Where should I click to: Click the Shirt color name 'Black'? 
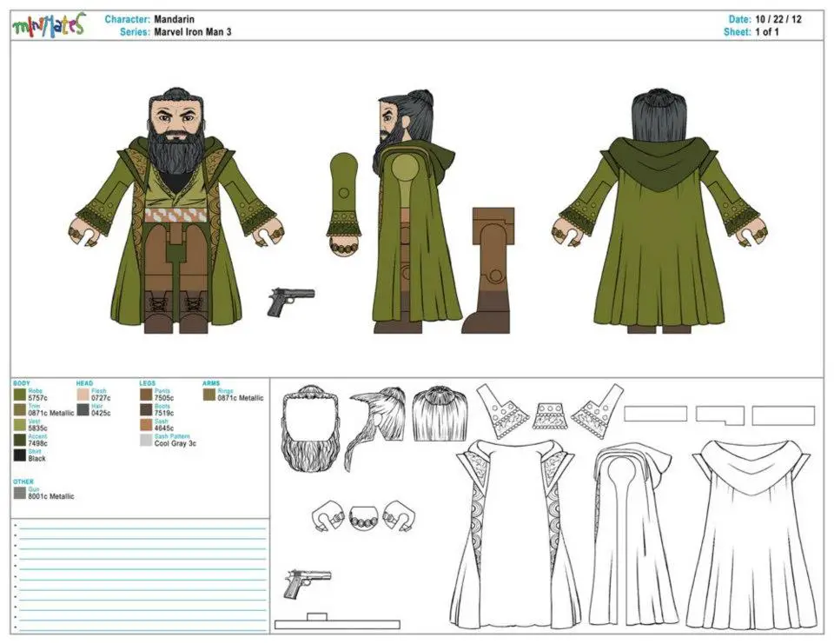pos(37,459)
